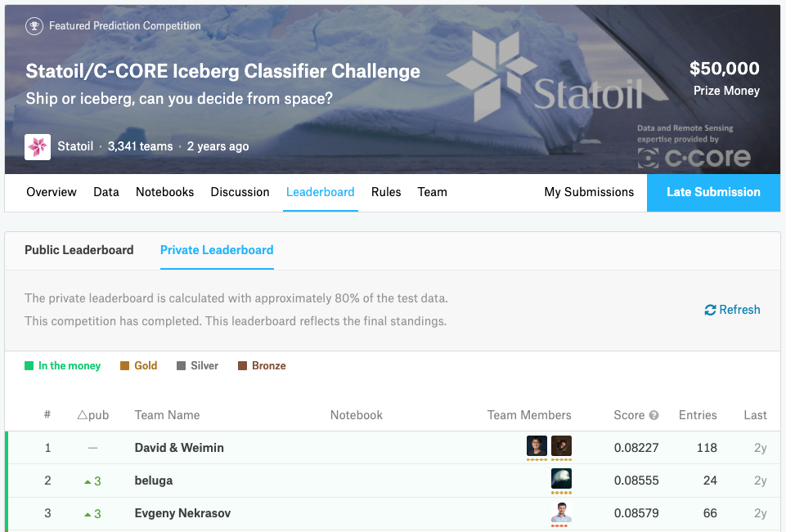Click score 0.08555

pos(636,481)
